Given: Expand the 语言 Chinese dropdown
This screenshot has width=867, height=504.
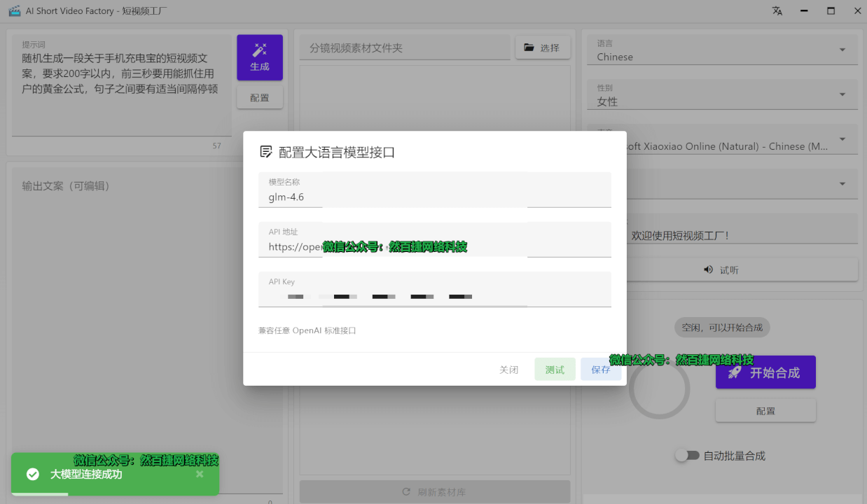Looking at the screenshot, I should coord(843,50).
